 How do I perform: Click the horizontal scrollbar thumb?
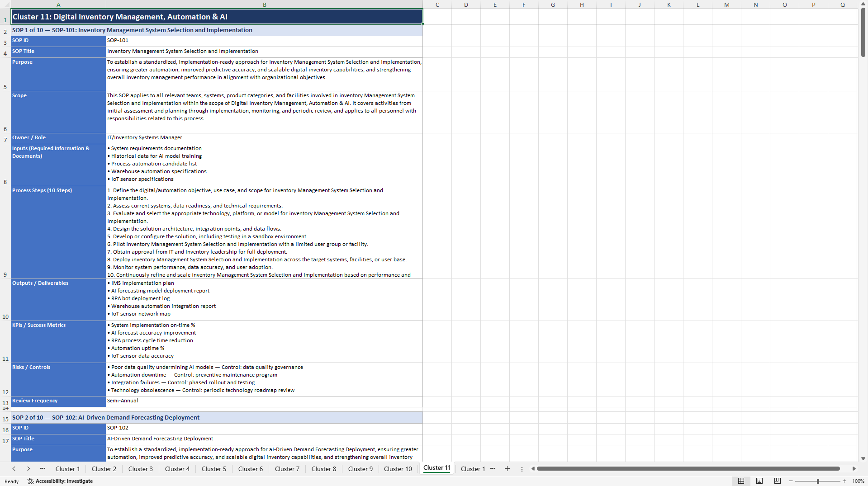pyautogui.click(x=688, y=469)
